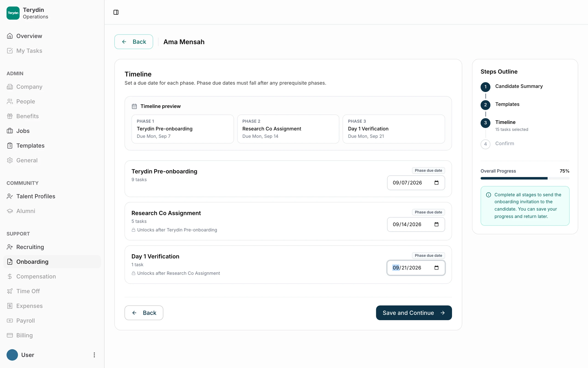The height and width of the screenshot is (368, 588).
Task: Click the Phase 1 preview card
Action: click(182, 129)
